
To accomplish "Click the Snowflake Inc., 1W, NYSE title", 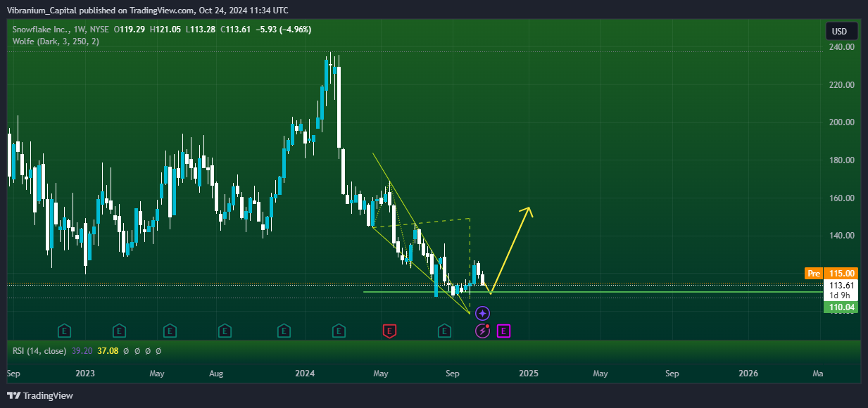I will click(x=61, y=30).
